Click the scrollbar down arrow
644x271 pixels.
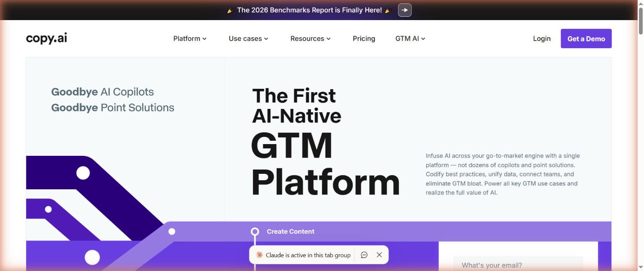pos(641,267)
